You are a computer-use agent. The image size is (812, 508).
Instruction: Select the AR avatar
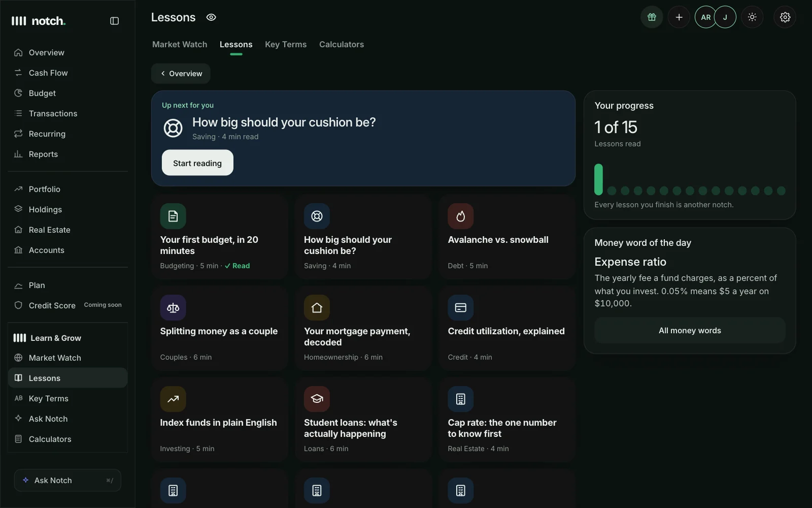click(705, 17)
